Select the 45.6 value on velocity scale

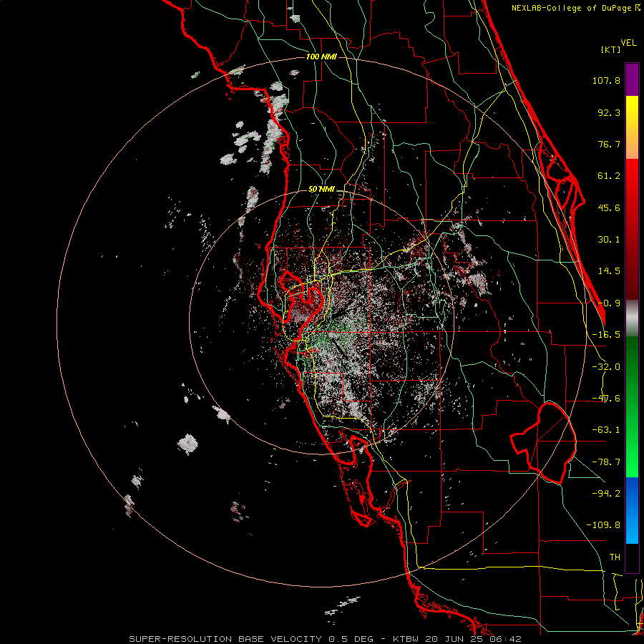point(609,208)
